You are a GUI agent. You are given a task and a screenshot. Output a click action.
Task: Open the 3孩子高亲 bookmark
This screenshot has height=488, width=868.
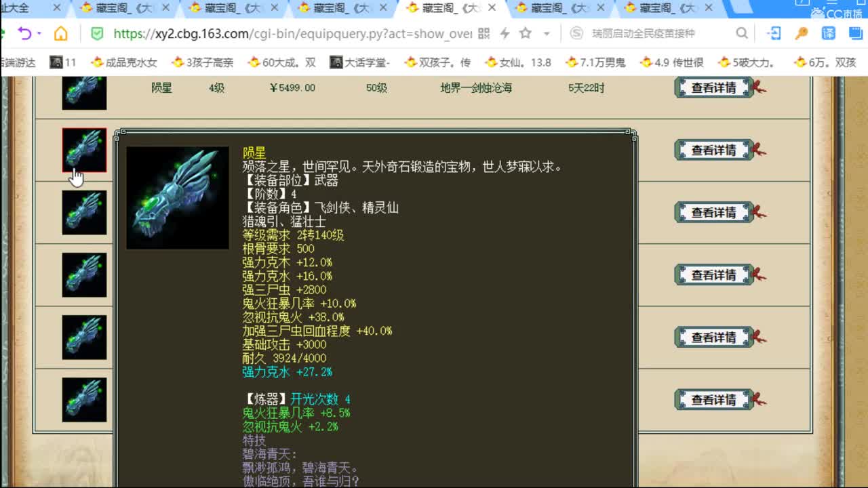202,62
